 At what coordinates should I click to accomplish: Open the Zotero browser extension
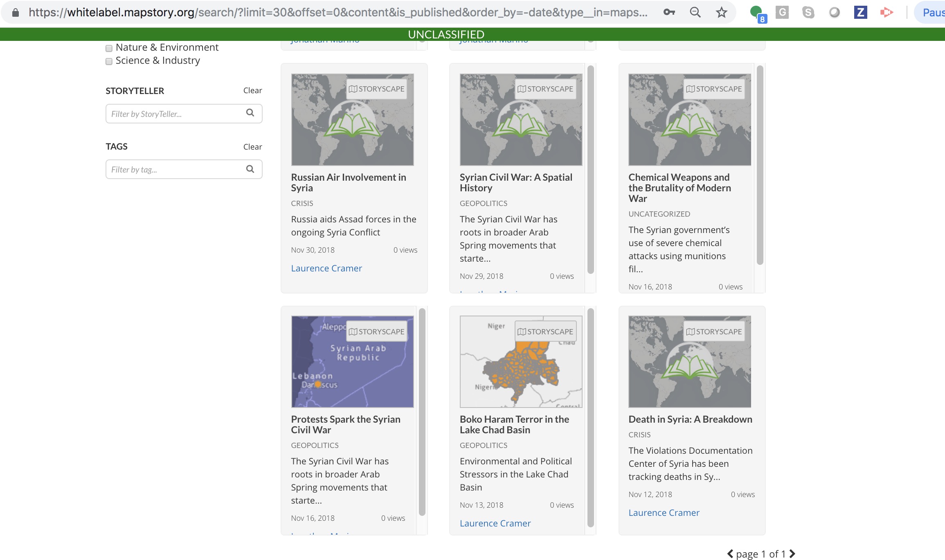(861, 12)
